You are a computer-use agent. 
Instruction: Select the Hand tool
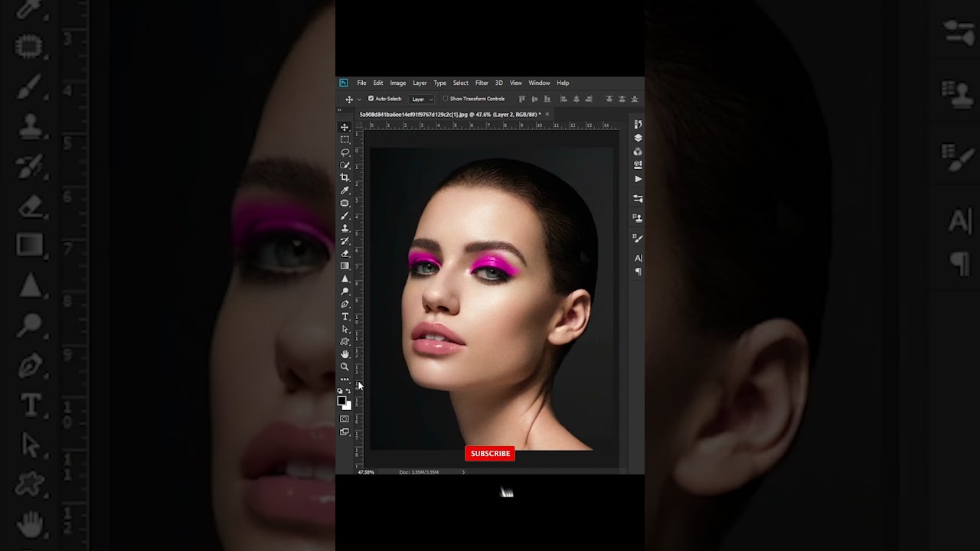point(345,354)
